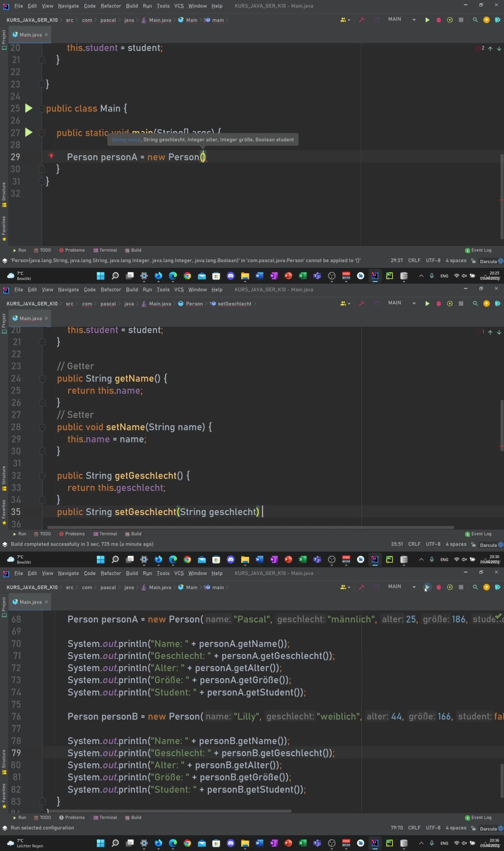Screen dimensions: 504x851
Task: Click the Person class breadcrumb
Action: click(194, 304)
